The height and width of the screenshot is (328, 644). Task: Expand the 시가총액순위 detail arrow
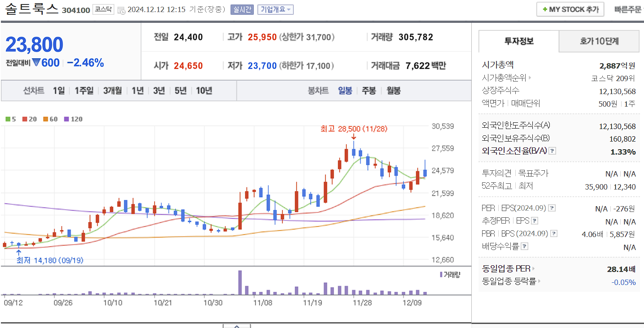531,78
